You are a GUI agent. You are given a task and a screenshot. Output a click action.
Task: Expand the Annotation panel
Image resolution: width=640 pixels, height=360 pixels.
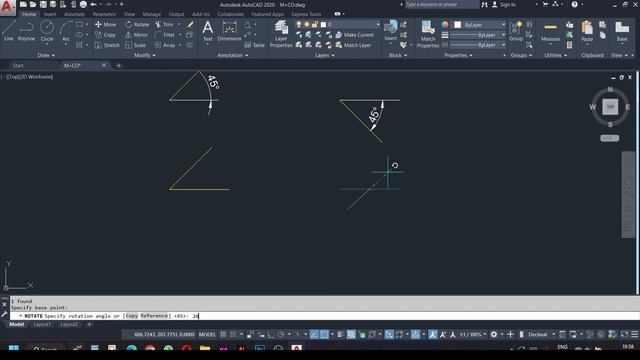point(233,55)
